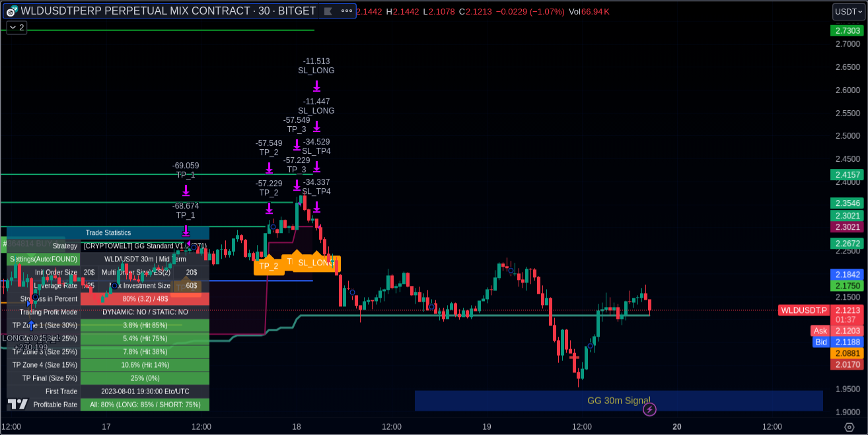This screenshot has width=868, height=435.
Task: Click the GG 30m Signal banner
Action: [x=618, y=401]
